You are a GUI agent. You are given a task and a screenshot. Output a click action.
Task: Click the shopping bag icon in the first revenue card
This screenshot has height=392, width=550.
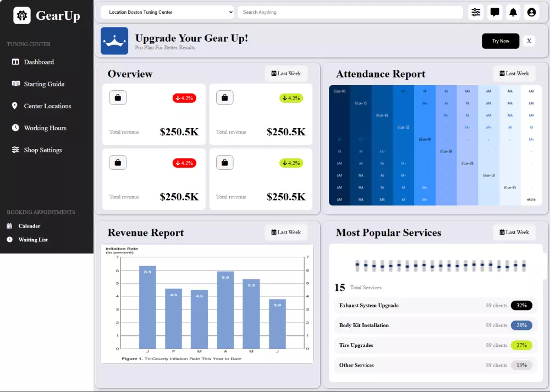click(118, 97)
